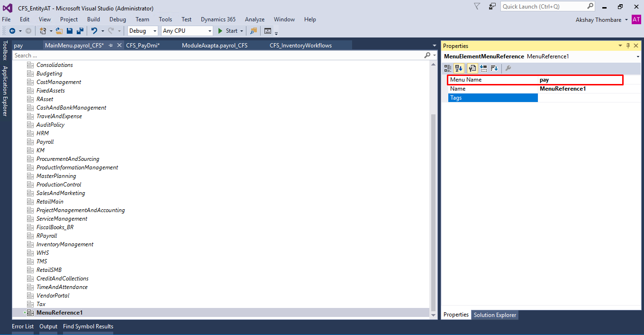Click the MenuReference1 node icon
Viewport: 644px width, 335px height.
30,313
